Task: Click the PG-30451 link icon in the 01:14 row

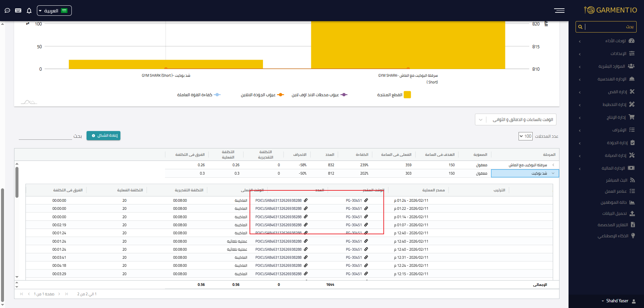Action: [x=366, y=217]
